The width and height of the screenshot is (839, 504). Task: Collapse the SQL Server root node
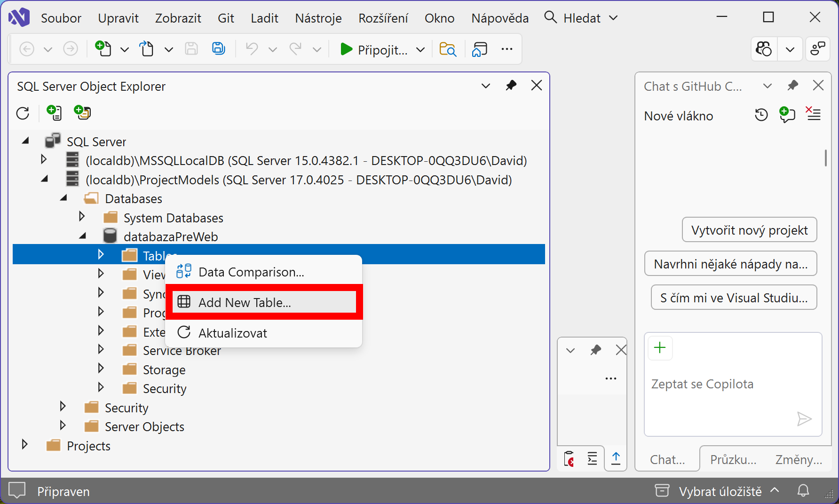pos(25,141)
